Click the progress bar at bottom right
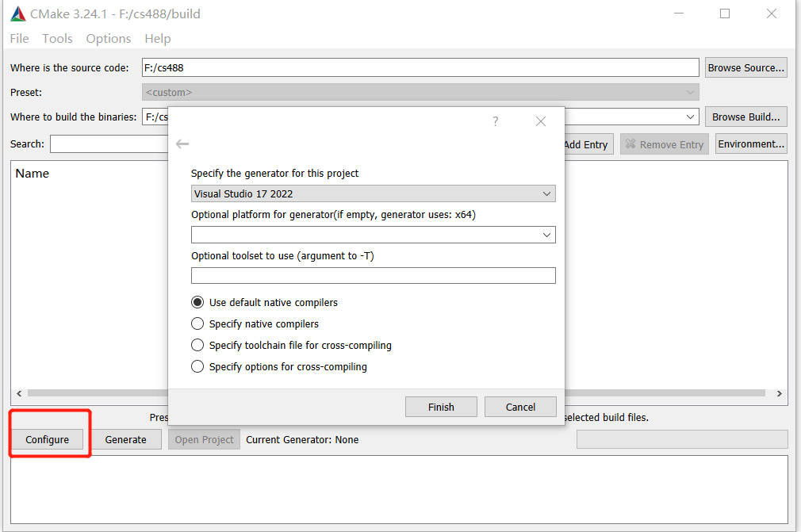 [x=682, y=439]
